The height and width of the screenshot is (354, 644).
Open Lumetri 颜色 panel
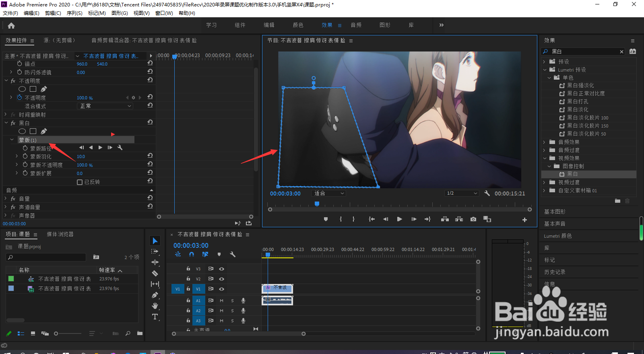pos(558,236)
